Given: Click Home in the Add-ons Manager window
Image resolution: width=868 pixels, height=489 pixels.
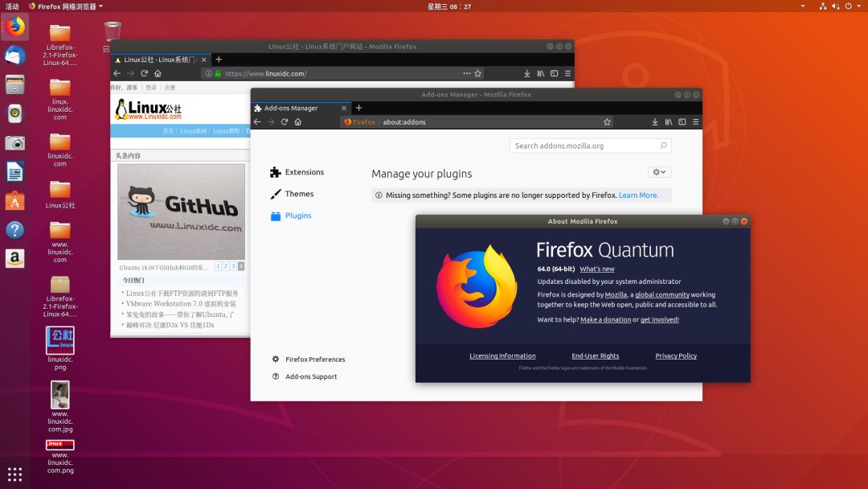Looking at the screenshot, I should [298, 121].
